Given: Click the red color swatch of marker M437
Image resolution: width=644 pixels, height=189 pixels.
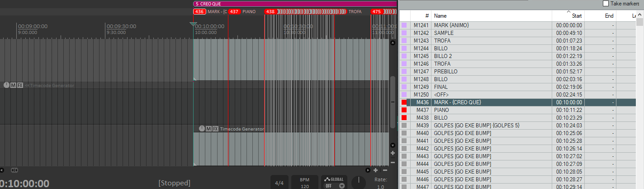Looking at the screenshot, I should click(x=404, y=110).
